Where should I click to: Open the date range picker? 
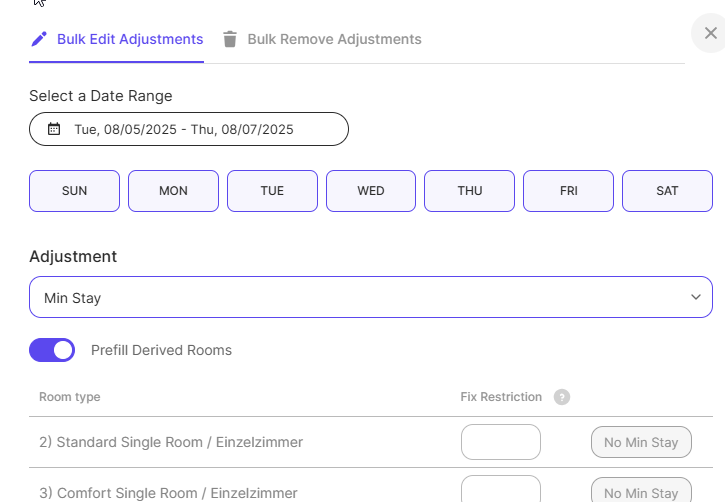pos(189,129)
